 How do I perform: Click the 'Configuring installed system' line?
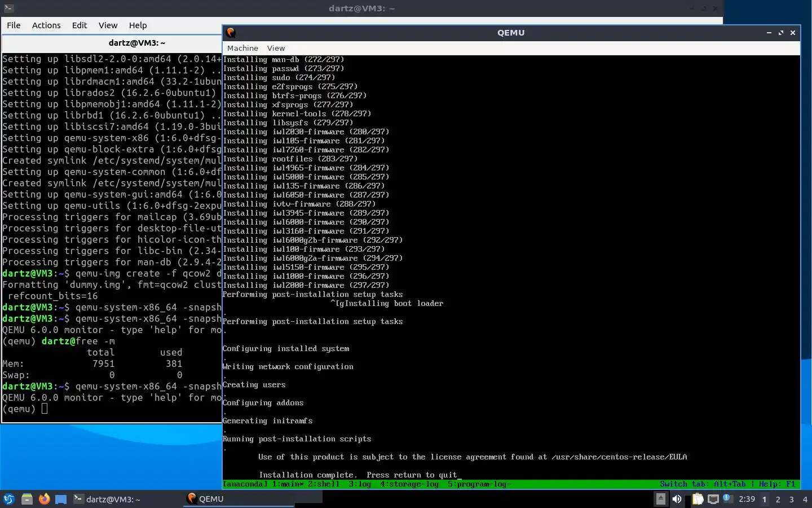pyautogui.click(x=285, y=349)
